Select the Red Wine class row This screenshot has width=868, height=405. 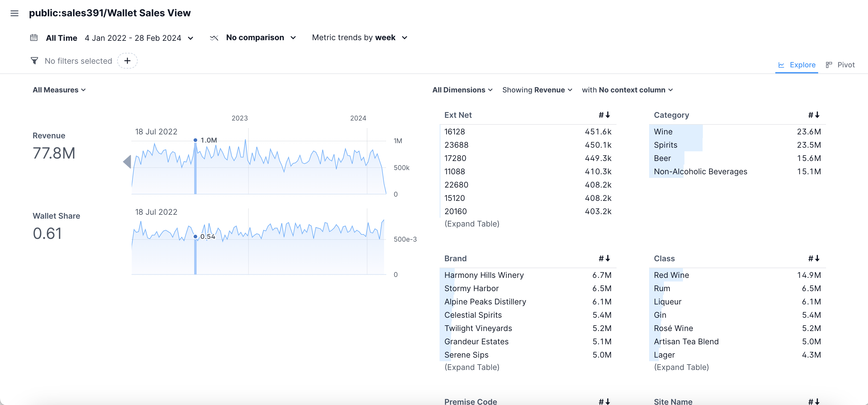coord(737,275)
